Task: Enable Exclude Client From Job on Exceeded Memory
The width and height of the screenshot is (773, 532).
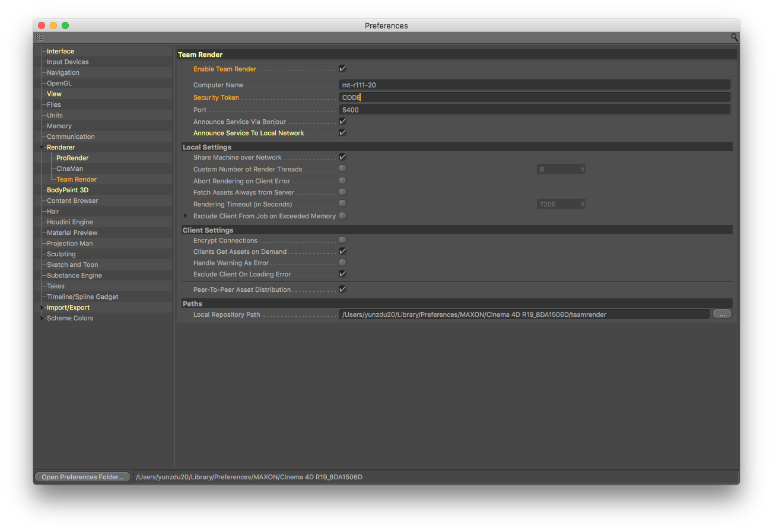Action: [x=342, y=216]
